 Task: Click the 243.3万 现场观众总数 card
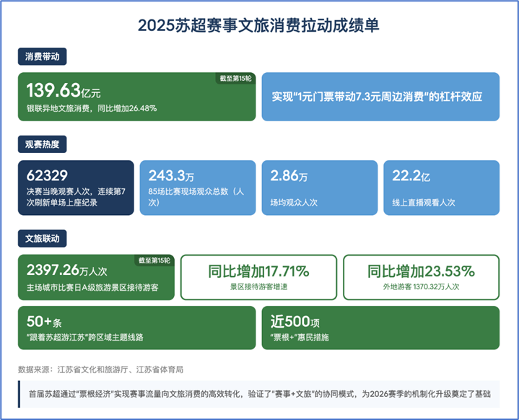pos(197,188)
